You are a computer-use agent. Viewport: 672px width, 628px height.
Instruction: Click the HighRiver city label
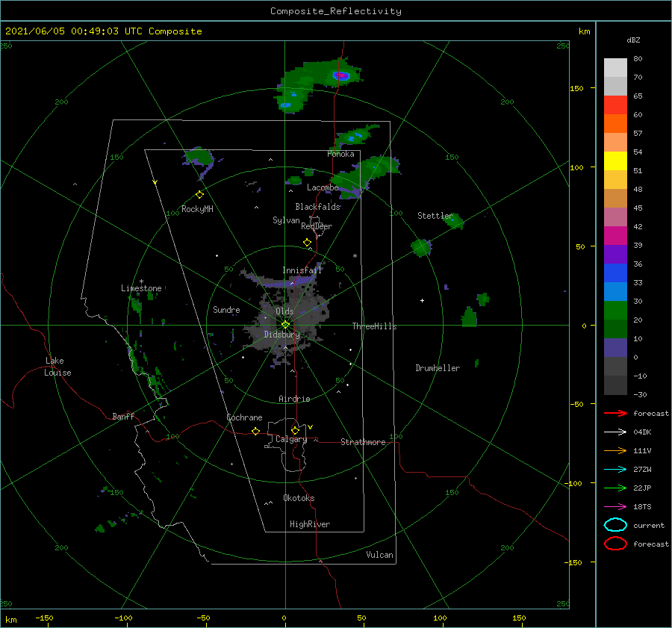(x=309, y=524)
